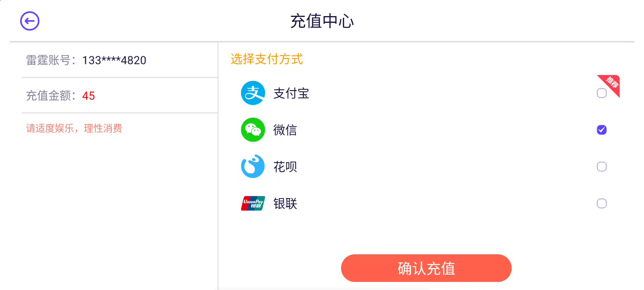Select the 支付宝 radio button
The height and width of the screenshot is (290, 644).
pos(602,93)
